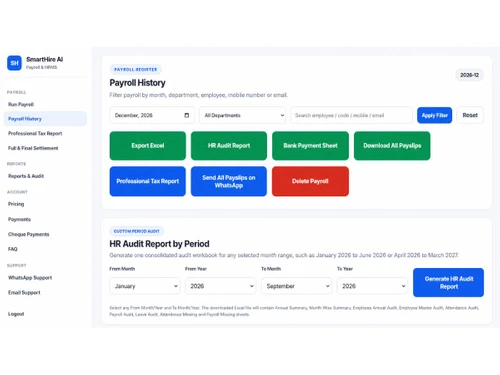Click the red Delete Payroll button
This screenshot has width=500, height=375.
(310, 181)
